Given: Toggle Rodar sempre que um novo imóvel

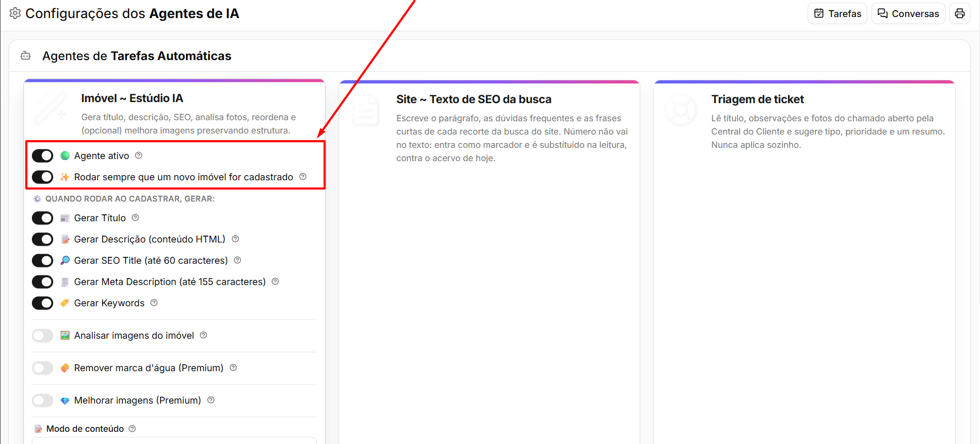Looking at the screenshot, I should tap(43, 177).
